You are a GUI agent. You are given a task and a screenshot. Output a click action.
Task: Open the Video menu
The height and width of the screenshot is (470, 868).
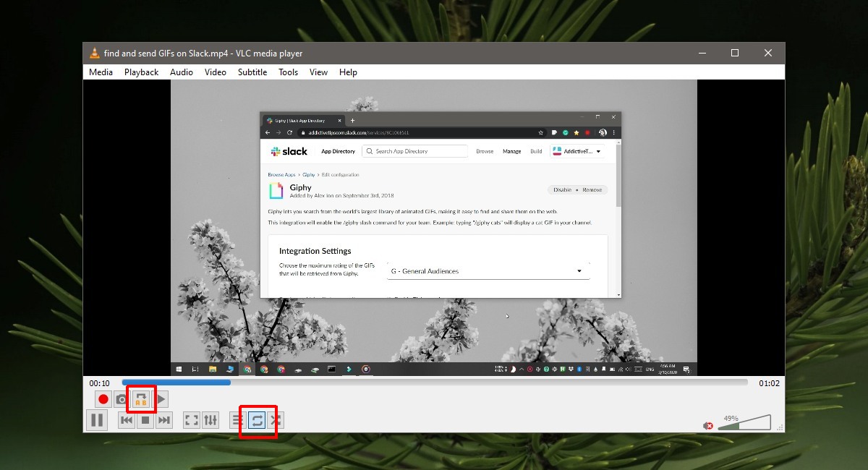(216, 72)
